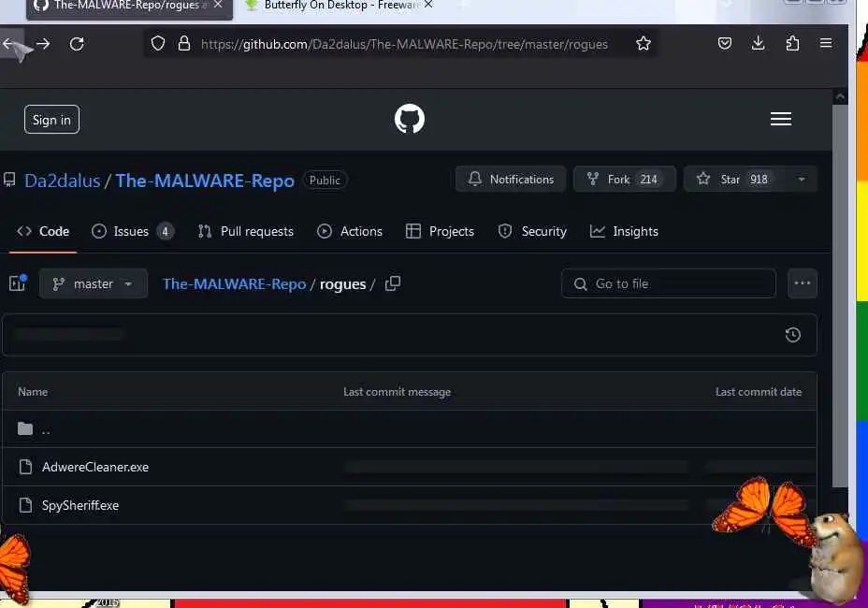Switch to The-MALWARE-Repo/rogues tab
Viewport: 868px width, 608px height.
tap(129, 6)
